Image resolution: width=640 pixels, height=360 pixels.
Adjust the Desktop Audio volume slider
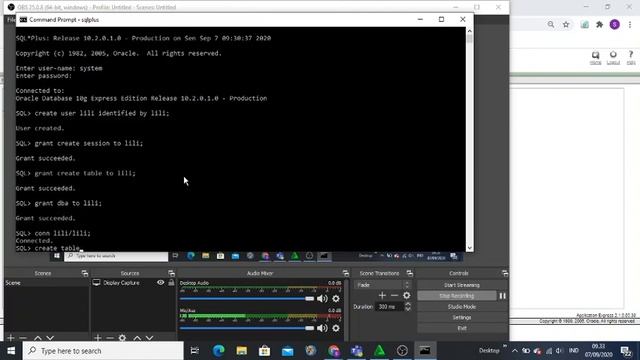tap(247, 299)
